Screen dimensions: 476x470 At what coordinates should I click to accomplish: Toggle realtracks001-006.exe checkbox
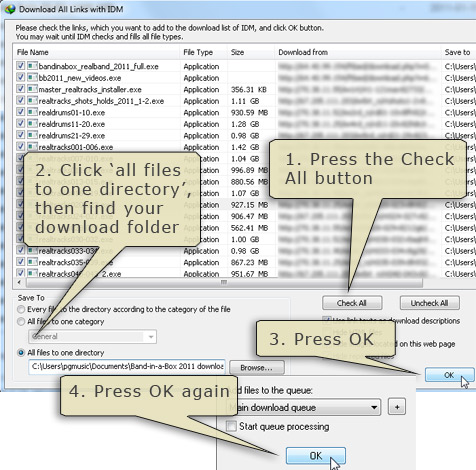[x=21, y=146]
